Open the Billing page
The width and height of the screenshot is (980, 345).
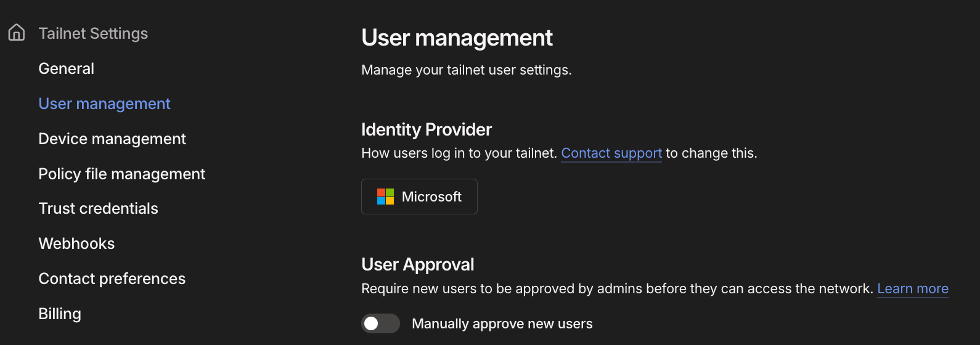pyautogui.click(x=60, y=314)
